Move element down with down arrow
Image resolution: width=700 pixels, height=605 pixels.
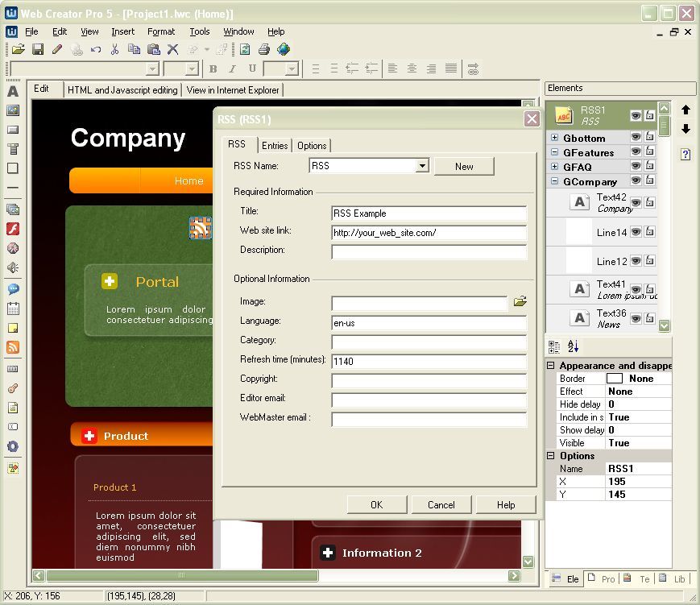click(x=686, y=129)
